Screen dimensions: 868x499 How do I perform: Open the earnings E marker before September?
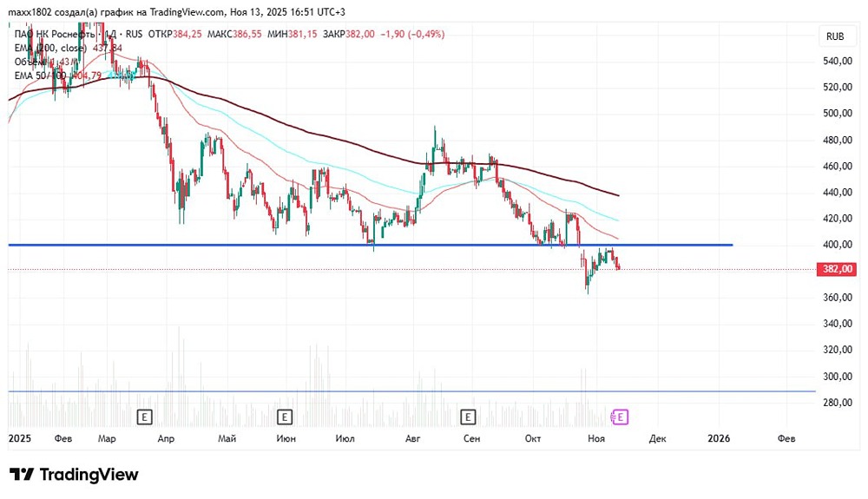click(469, 417)
